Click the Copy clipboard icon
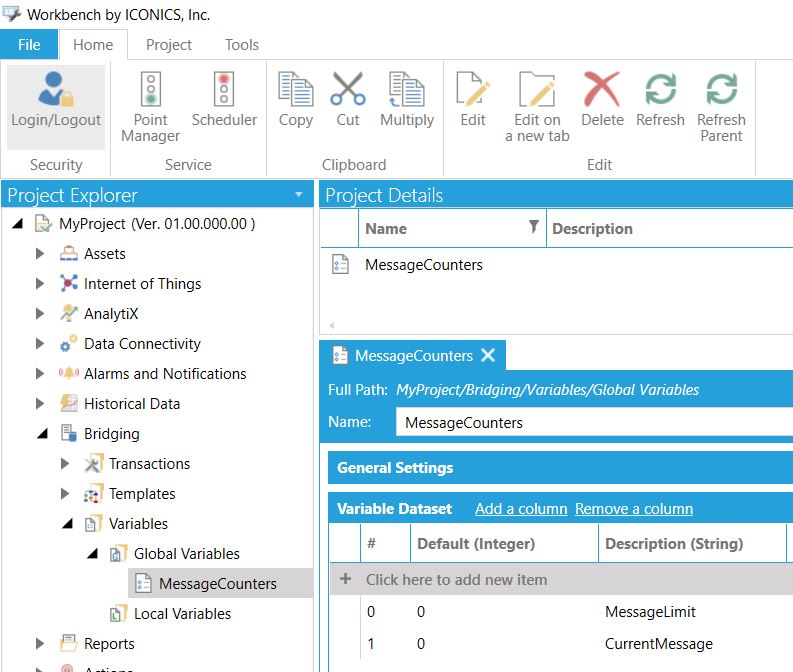 pyautogui.click(x=296, y=89)
